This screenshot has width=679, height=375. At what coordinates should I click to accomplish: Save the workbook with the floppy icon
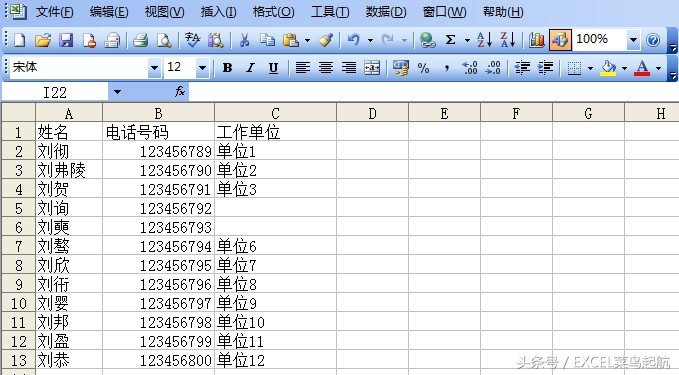point(66,41)
